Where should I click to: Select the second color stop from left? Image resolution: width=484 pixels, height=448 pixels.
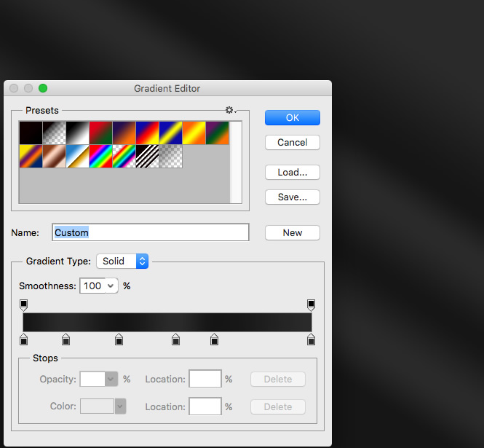[x=66, y=339]
